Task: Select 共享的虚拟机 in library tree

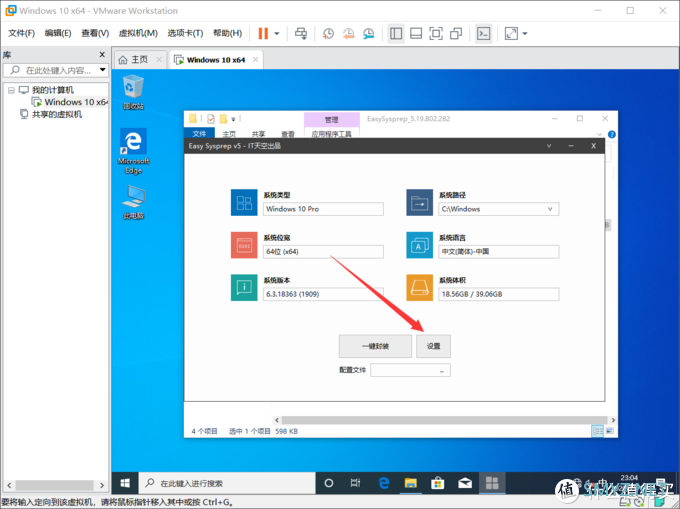Action: click(x=57, y=114)
